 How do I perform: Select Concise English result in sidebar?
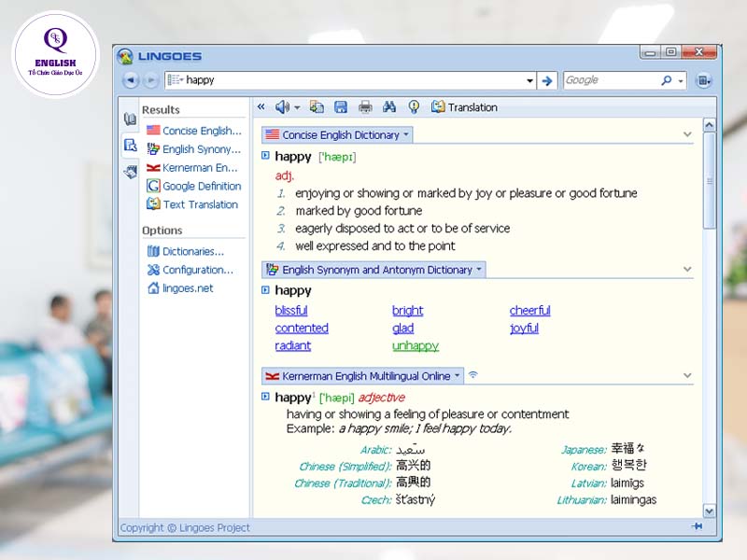194,131
